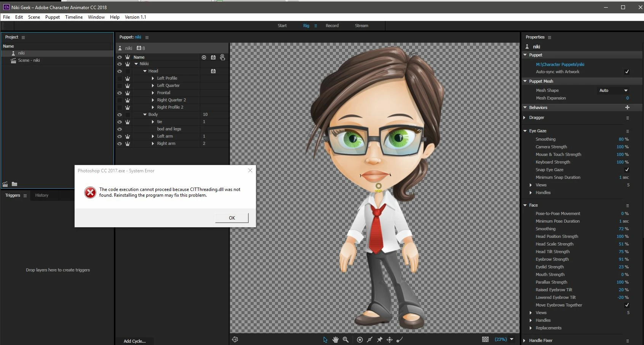Show the Left Quarter layer
This screenshot has height=345, width=644.
[x=120, y=86]
